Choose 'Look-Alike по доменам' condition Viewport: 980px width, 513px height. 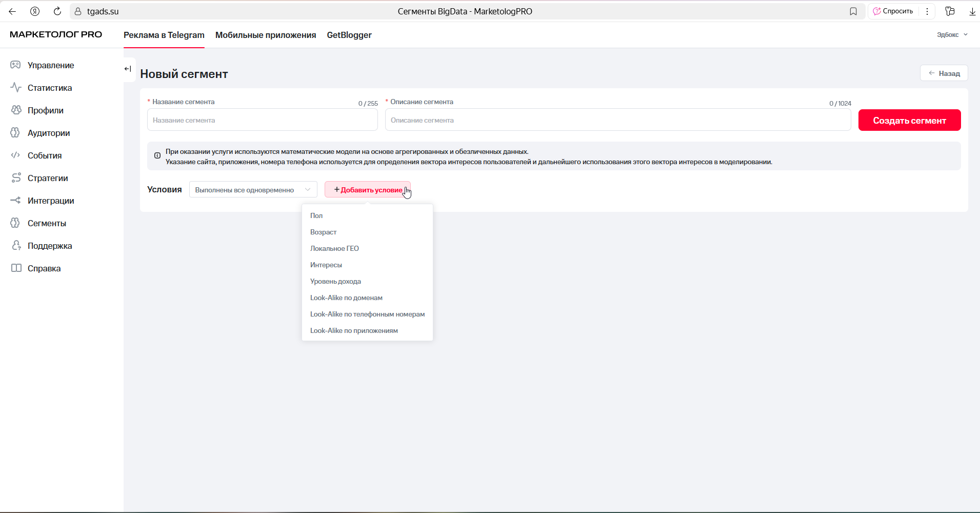346,298
